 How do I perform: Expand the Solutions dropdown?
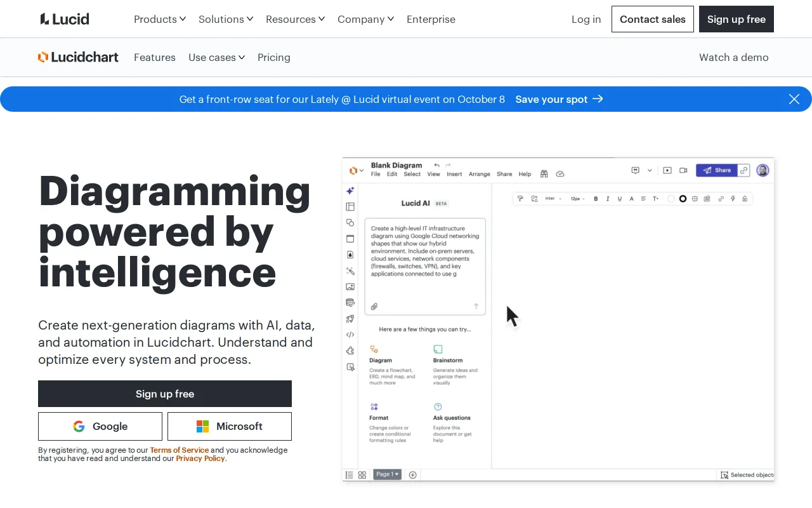click(226, 19)
